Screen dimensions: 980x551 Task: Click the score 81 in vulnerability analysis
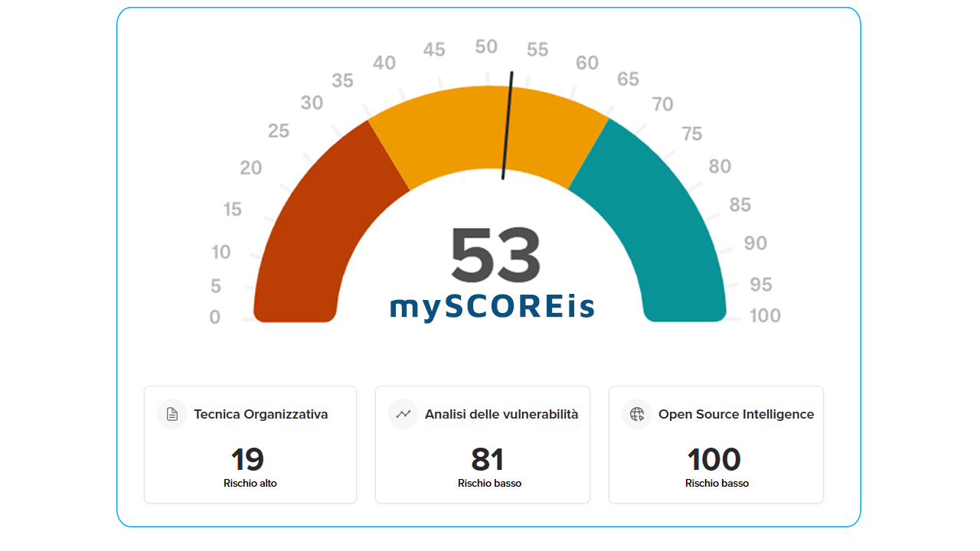[x=488, y=459]
